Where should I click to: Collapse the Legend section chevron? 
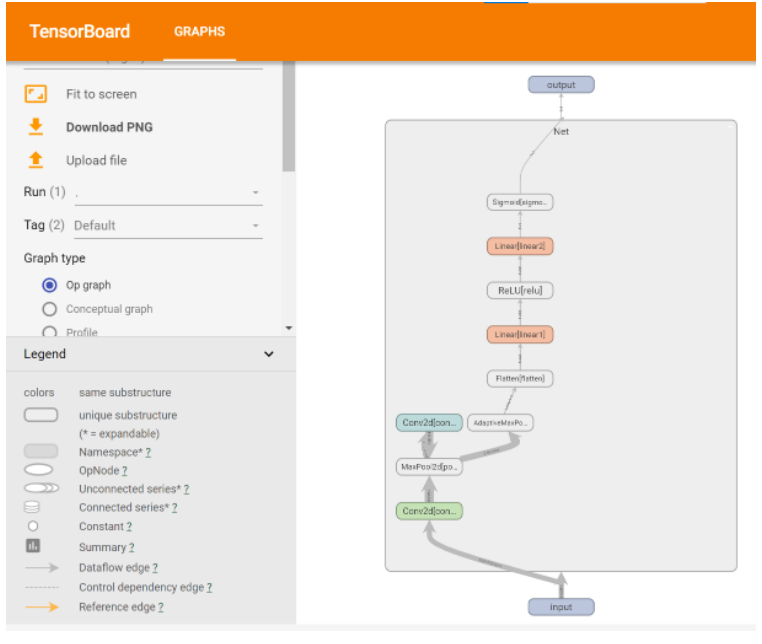tap(268, 354)
